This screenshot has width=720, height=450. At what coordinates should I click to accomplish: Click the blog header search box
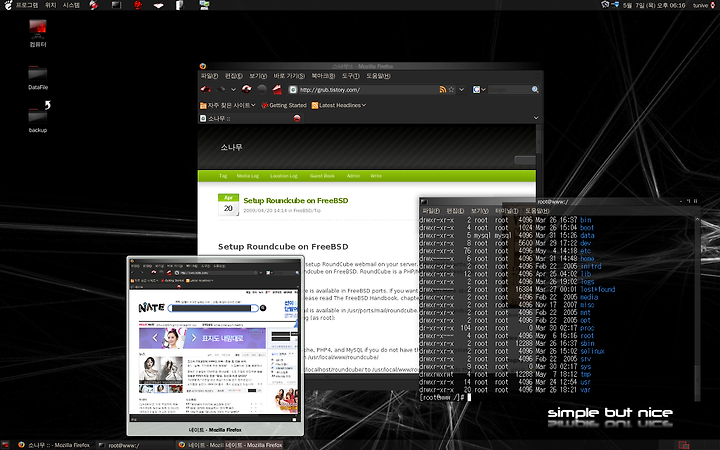(x=525, y=160)
